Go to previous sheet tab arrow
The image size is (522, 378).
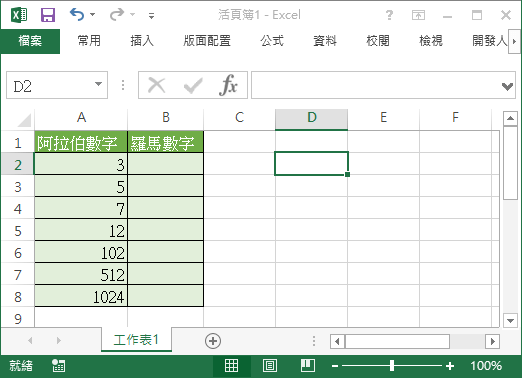tap(30, 341)
